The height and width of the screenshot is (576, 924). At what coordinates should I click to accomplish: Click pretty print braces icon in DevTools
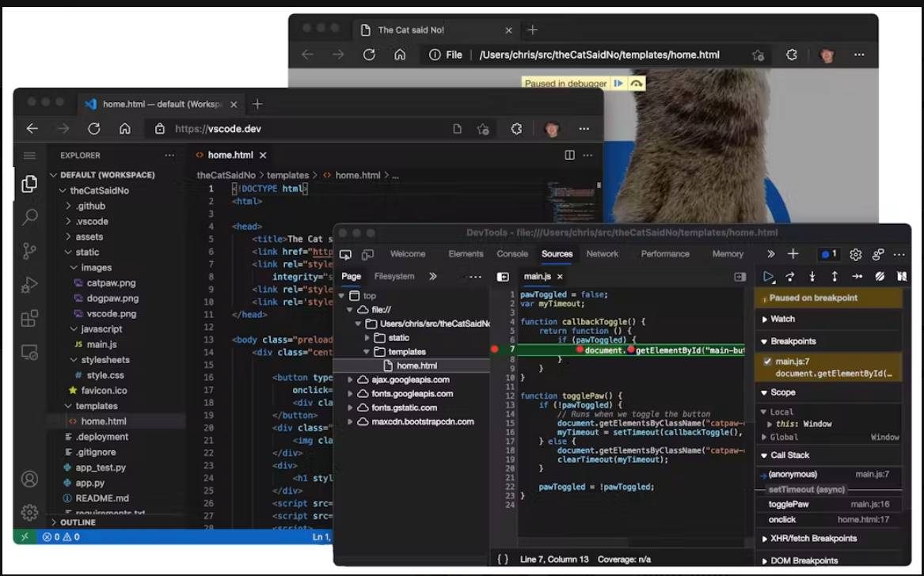pyautogui.click(x=503, y=559)
